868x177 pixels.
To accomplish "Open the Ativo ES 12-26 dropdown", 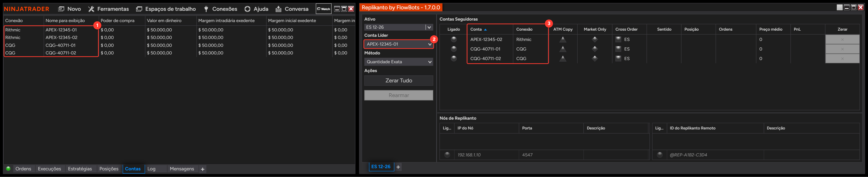I will point(398,27).
